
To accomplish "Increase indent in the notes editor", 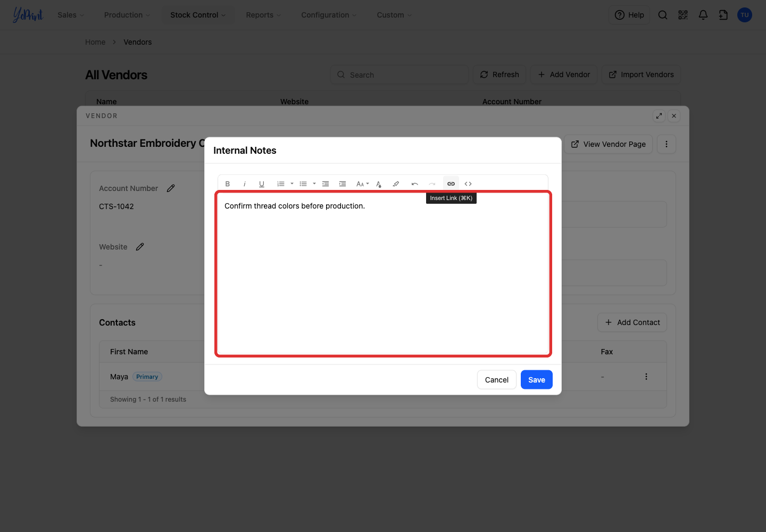I will pos(343,184).
